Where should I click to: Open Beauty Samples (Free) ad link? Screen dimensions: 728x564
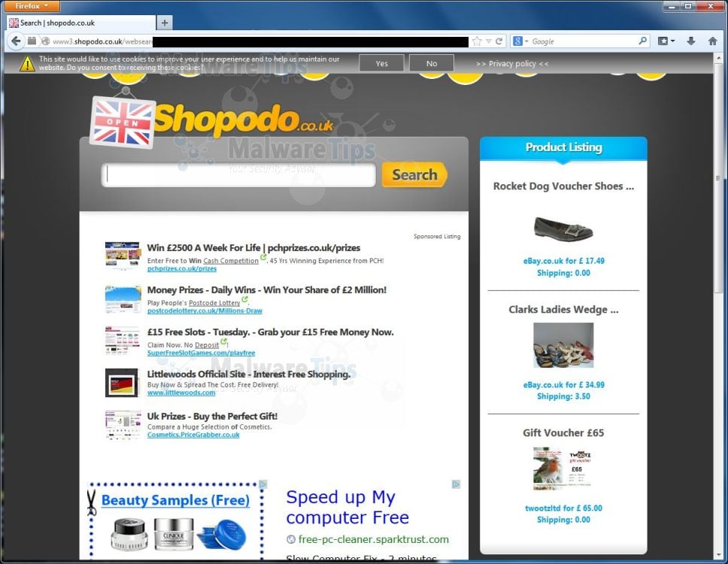(x=175, y=500)
